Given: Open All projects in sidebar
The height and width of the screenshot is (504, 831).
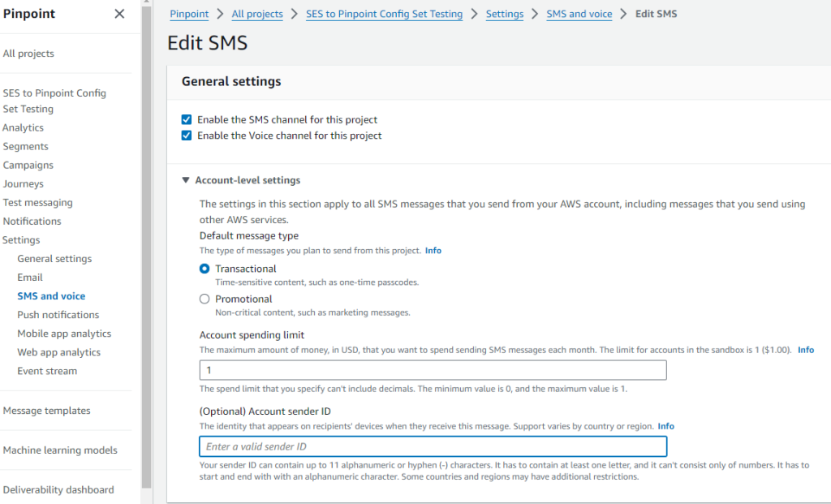Looking at the screenshot, I should coord(28,54).
